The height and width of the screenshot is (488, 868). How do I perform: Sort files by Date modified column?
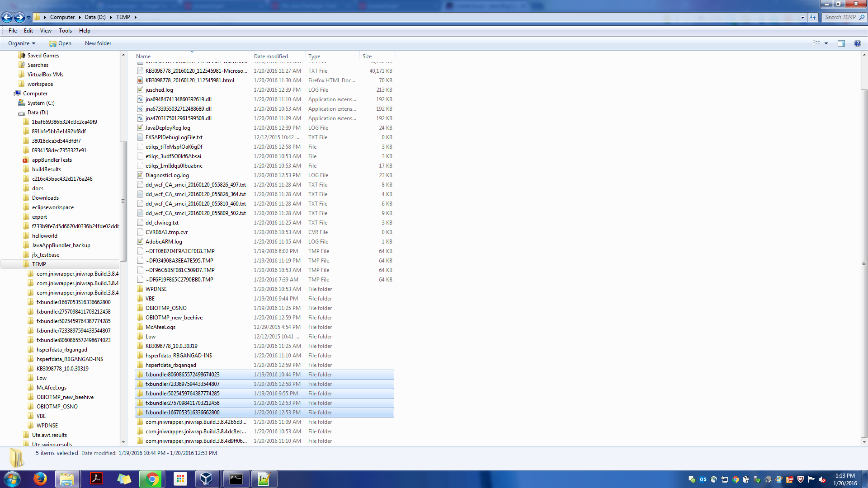(x=271, y=56)
